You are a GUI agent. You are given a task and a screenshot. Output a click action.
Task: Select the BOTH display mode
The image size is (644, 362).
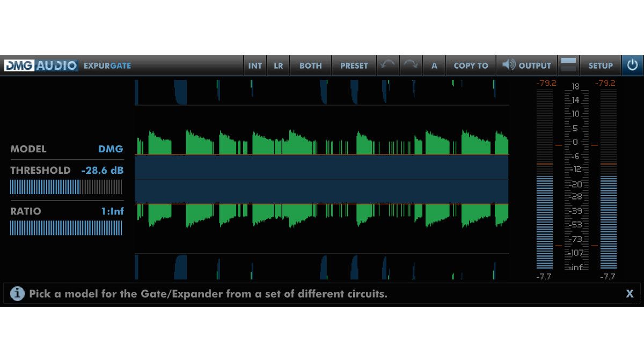[x=310, y=65]
